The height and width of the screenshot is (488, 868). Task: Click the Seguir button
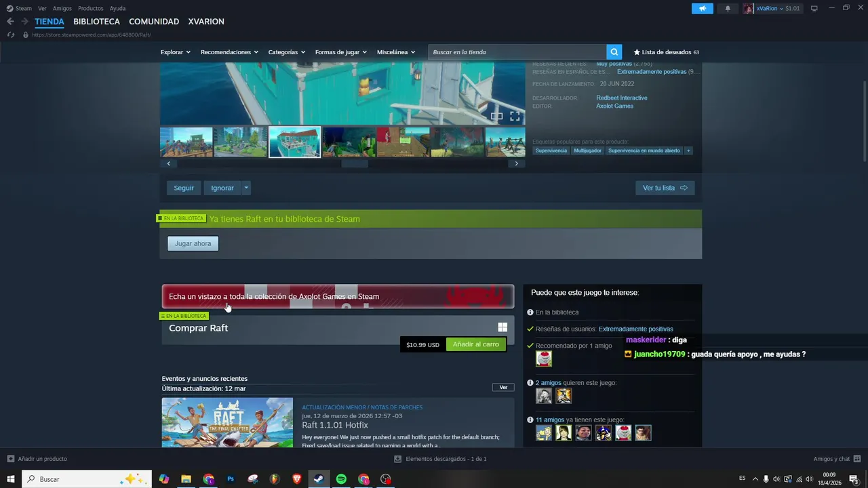[184, 188]
